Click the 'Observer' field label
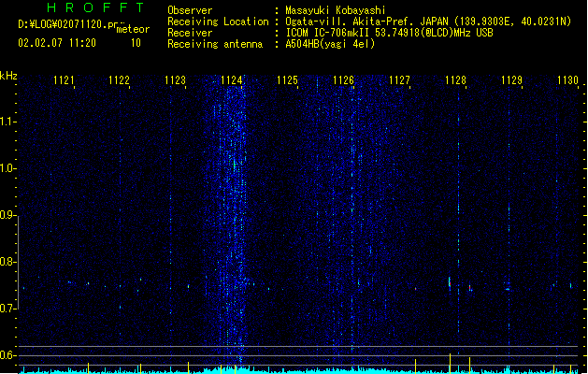Screen dimensions: 588x374 coord(190,10)
